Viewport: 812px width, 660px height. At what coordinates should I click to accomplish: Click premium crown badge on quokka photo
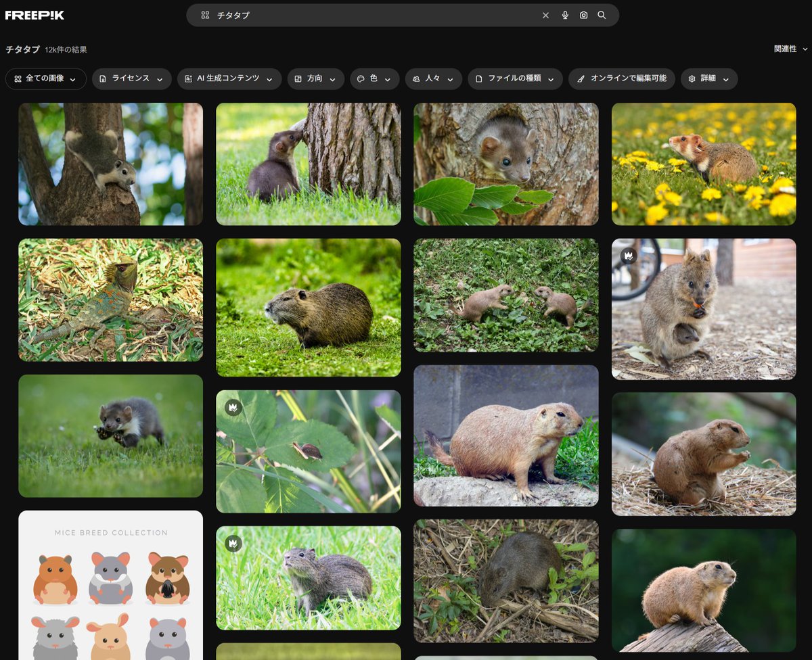coord(629,256)
